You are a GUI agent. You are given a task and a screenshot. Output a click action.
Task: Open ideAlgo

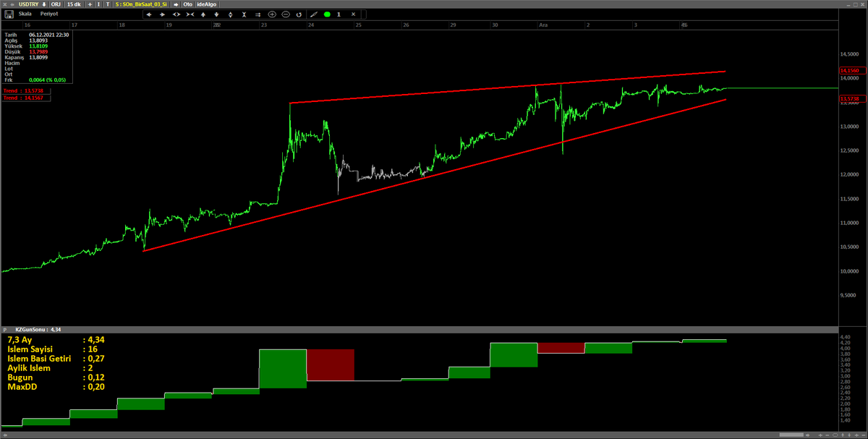(206, 4)
